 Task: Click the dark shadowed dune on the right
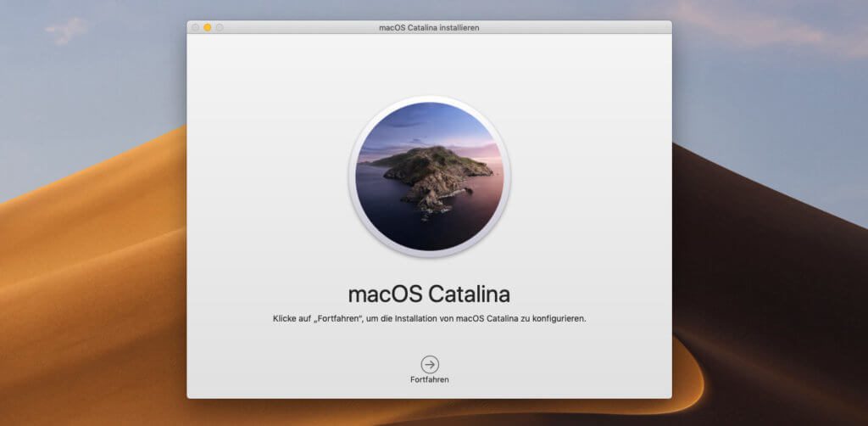(763, 280)
